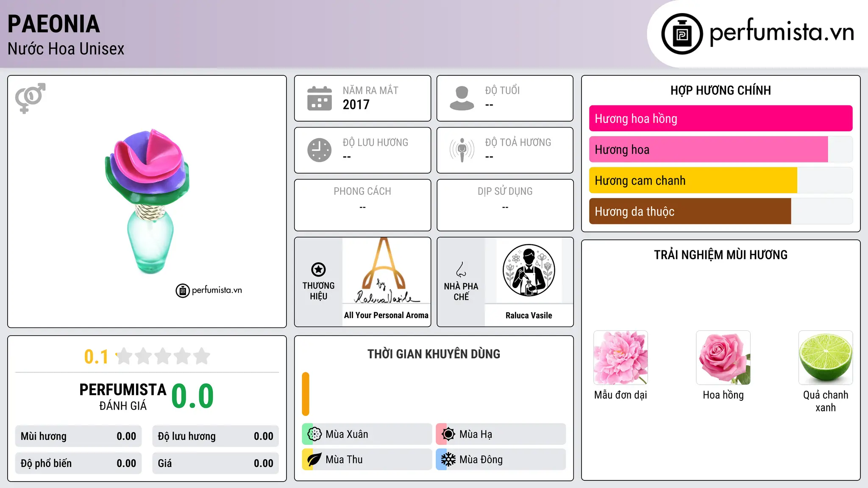Click the orange 0.1 user rating value
The image size is (868, 488).
[96, 357]
